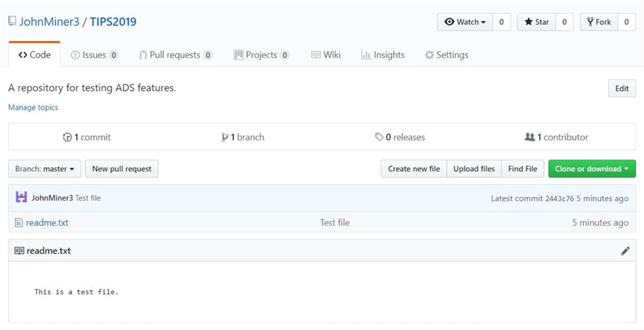Click the Upload files button
The width and height of the screenshot is (644, 330).
tap(474, 168)
